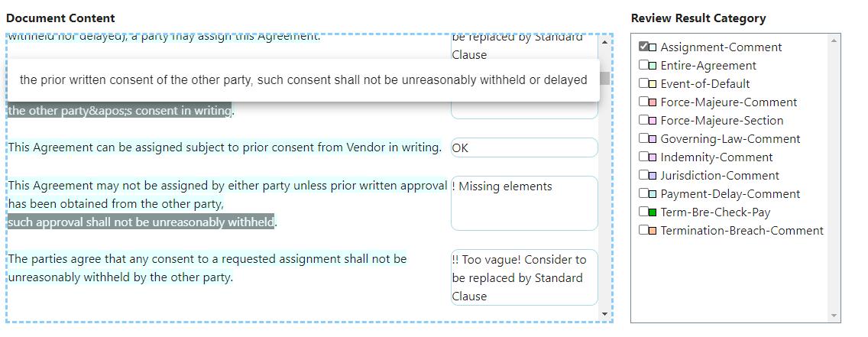This screenshot has height=337, width=868.
Task: Click highlighted text "such approval shall not be unreasonably withheld"
Action: point(141,222)
